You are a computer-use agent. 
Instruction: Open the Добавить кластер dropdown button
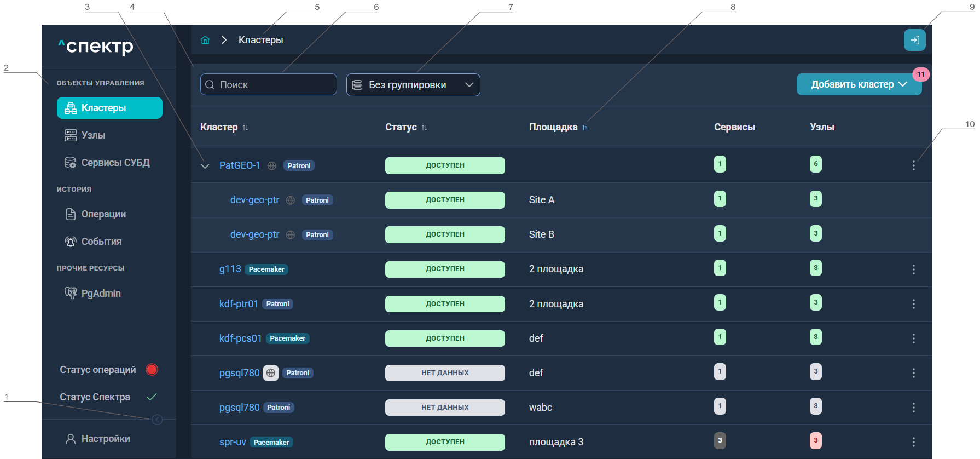859,84
